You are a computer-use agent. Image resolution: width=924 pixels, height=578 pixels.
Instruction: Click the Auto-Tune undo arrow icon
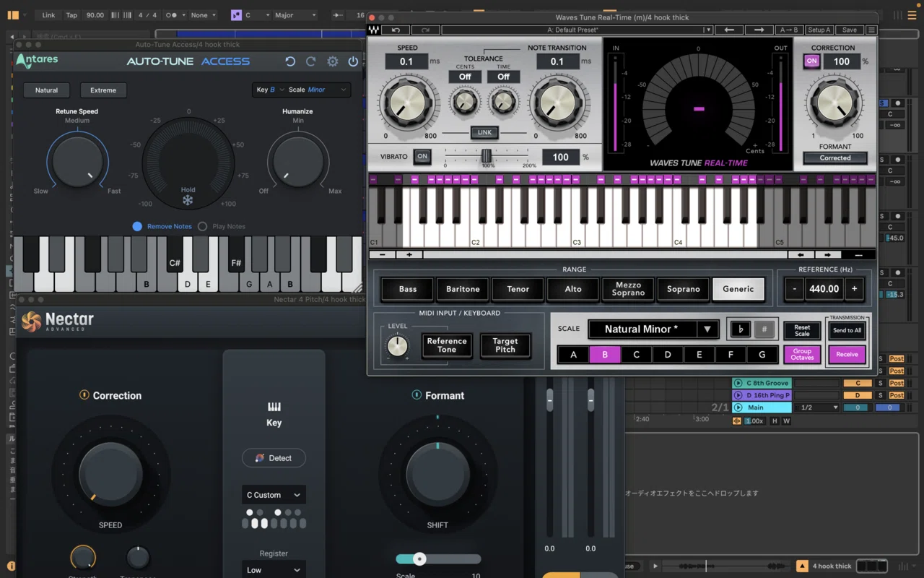[x=290, y=61]
